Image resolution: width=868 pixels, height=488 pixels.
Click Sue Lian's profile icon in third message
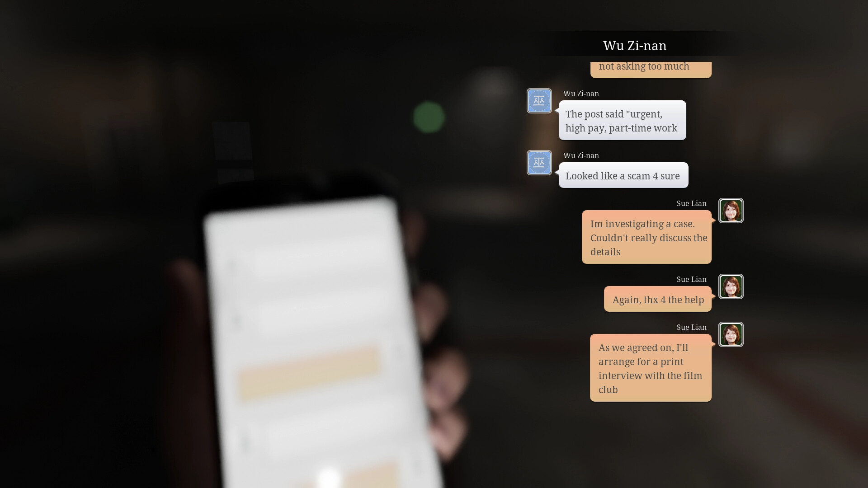[x=730, y=334]
